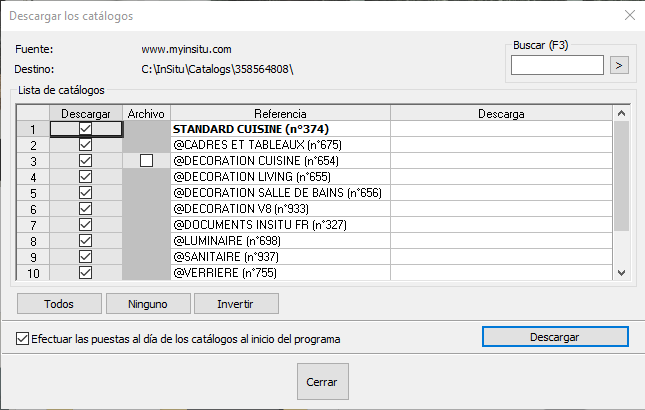Click scroll down arrow of catalog list

[622, 273]
